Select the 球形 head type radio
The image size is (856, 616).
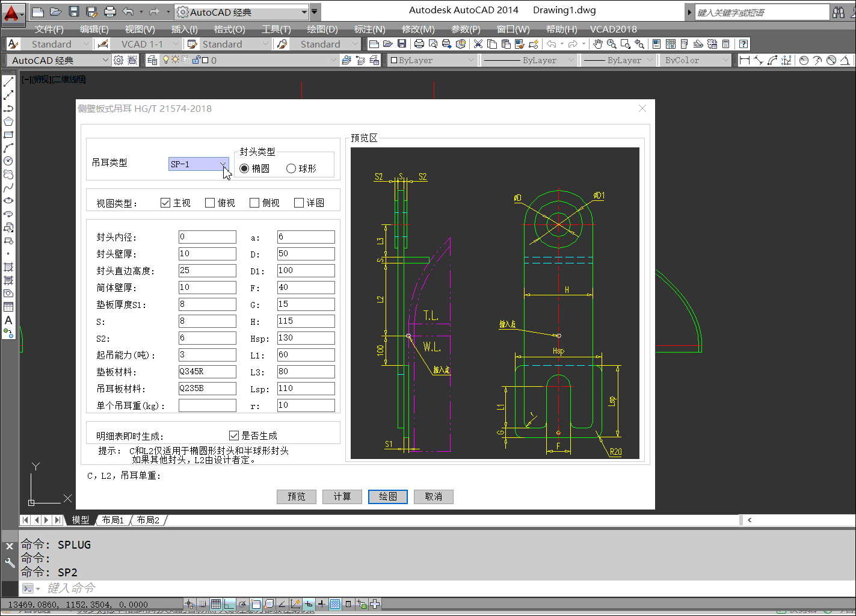coord(291,168)
